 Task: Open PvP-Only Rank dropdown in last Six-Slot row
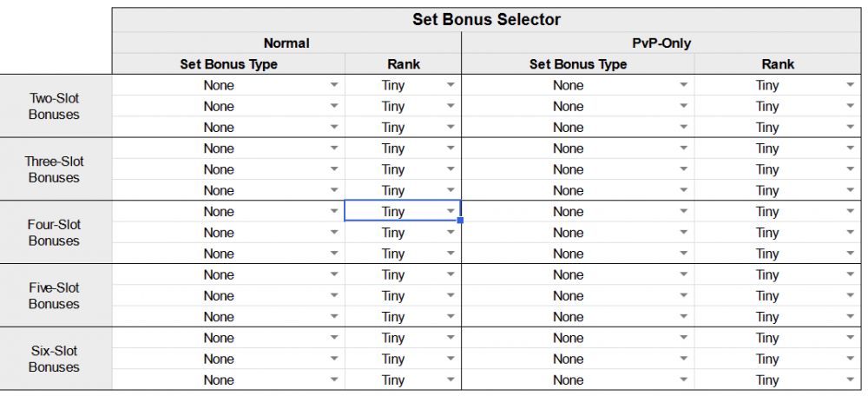[x=850, y=379]
